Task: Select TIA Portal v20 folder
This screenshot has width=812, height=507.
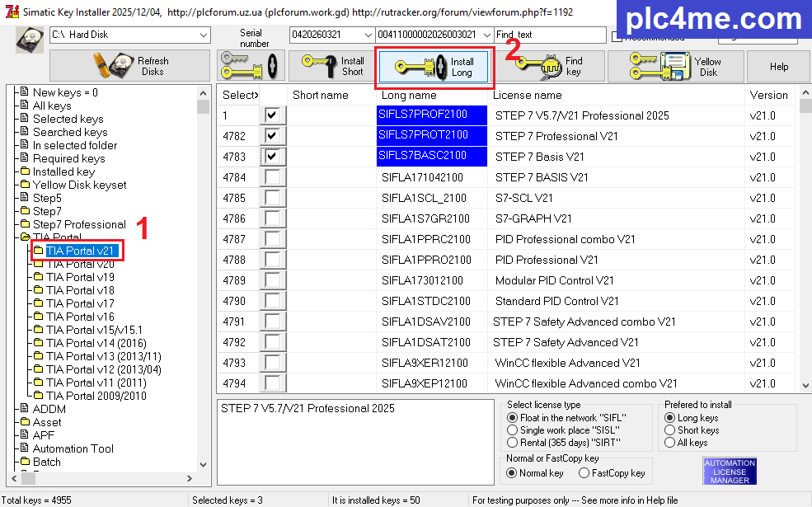Action: 80,264
